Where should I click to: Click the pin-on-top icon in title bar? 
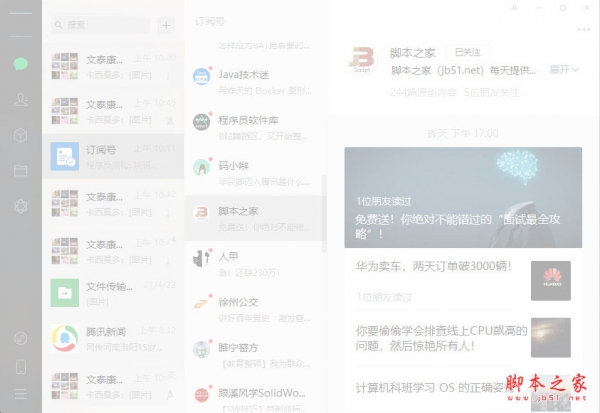pyautogui.click(x=514, y=8)
